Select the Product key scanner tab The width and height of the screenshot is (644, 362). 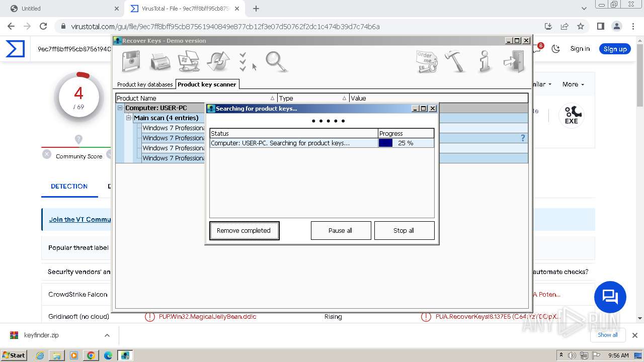pos(207,84)
